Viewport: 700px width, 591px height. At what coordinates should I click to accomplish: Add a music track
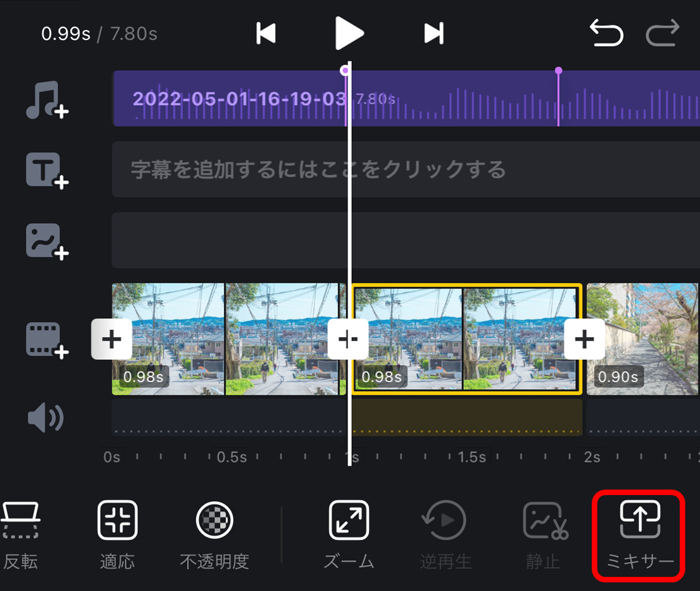[47, 100]
